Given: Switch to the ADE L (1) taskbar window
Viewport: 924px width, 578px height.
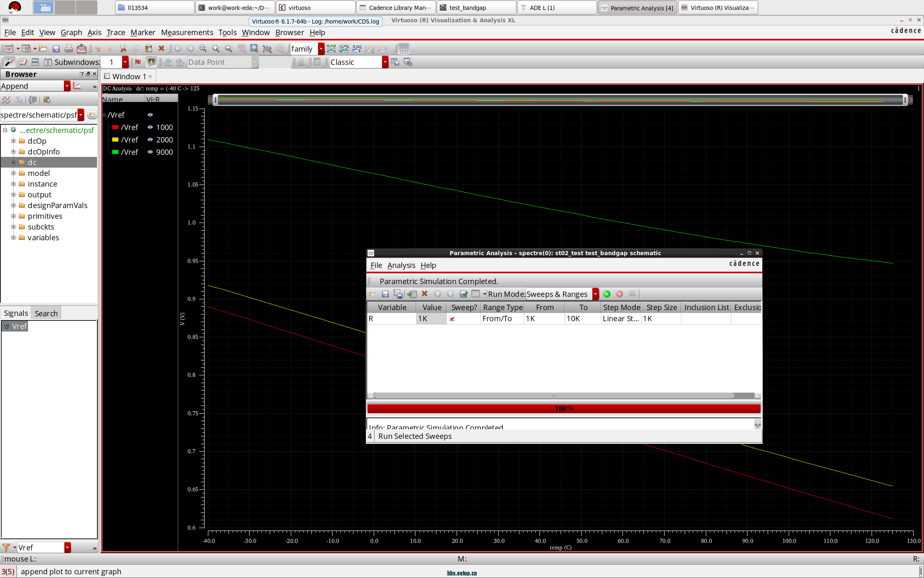Looking at the screenshot, I should click(557, 7).
